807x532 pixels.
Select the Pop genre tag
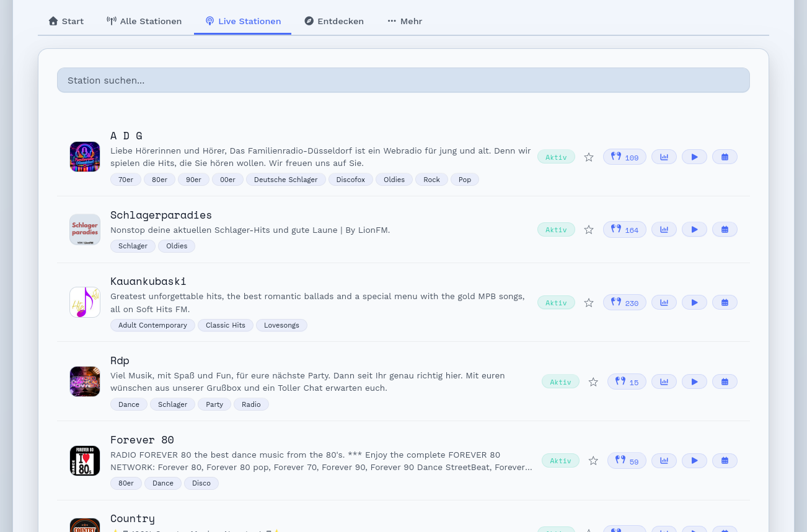tap(465, 180)
